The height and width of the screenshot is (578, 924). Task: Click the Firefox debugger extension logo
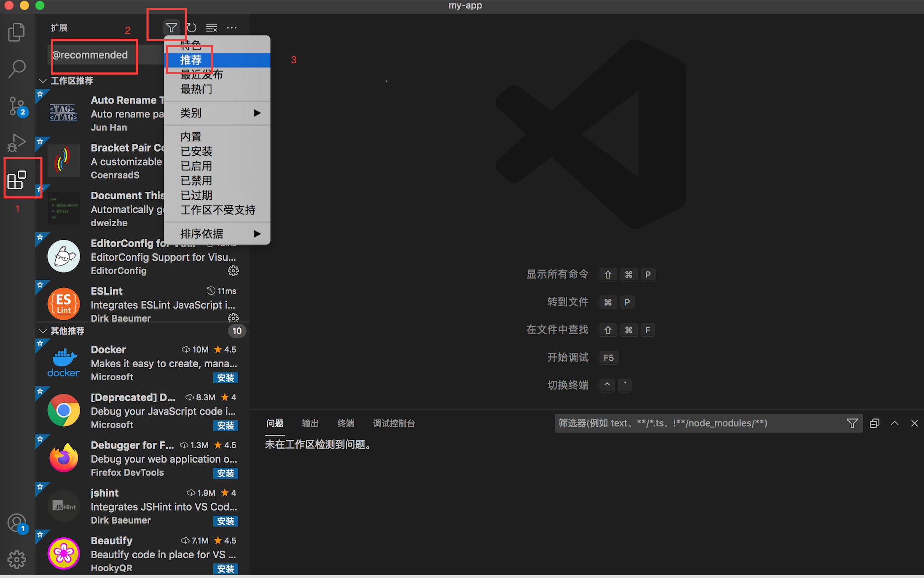pyautogui.click(x=64, y=458)
